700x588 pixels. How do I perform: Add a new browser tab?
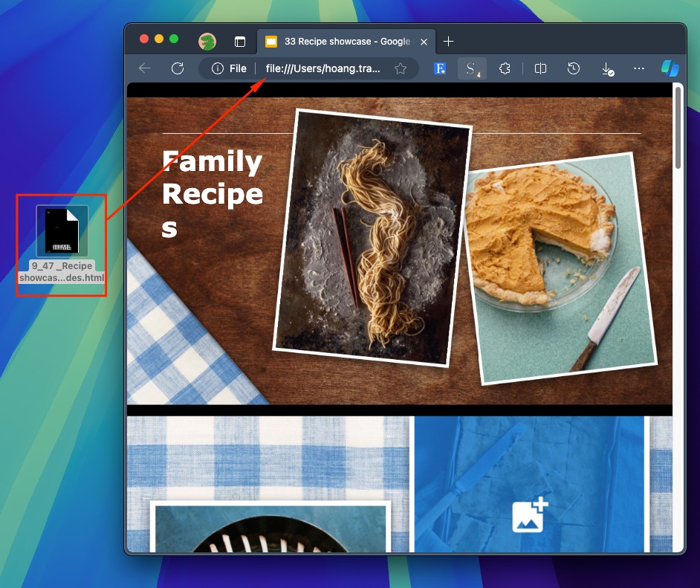pos(448,42)
